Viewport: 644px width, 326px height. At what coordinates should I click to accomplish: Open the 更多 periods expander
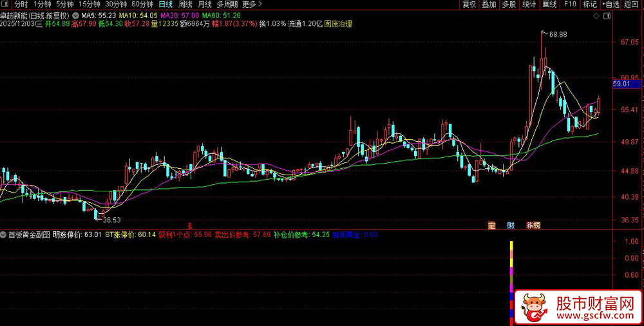coord(252,5)
